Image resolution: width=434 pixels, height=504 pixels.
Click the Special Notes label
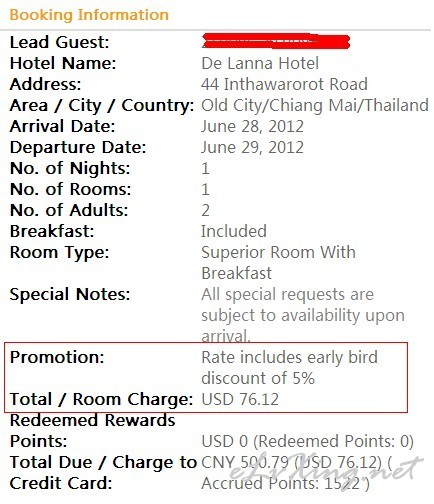tap(70, 294)
